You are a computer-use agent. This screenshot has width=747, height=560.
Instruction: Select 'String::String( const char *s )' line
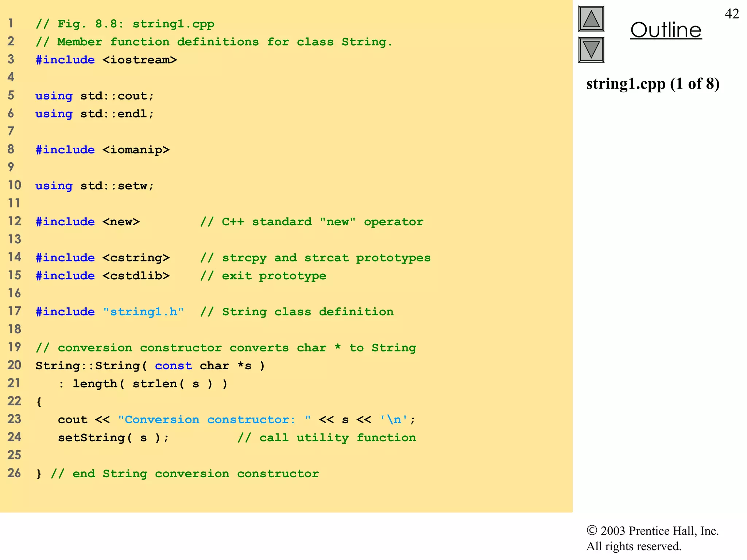pos(150,366)
